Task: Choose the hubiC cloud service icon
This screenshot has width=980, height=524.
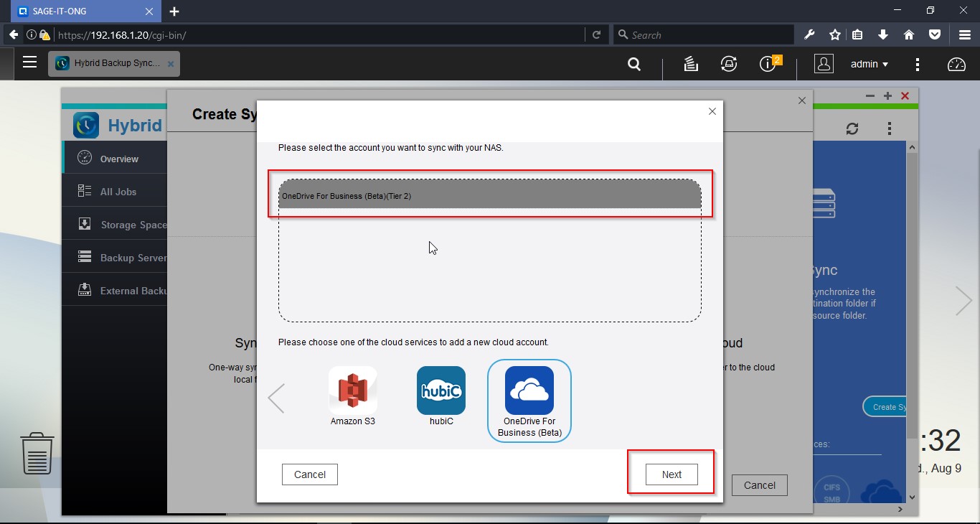Action: click(x=440, y=390)
